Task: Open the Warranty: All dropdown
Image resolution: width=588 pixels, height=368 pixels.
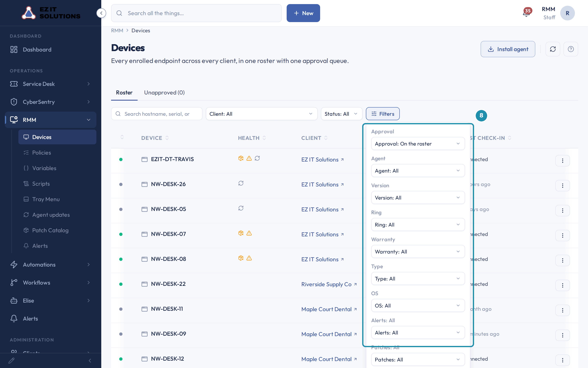Action: [418, 252]
